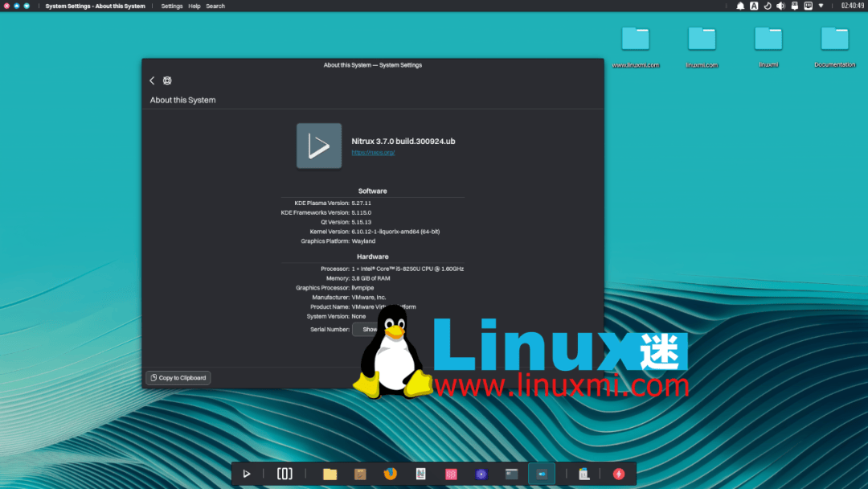Go back using the back arrow
Viewport: 868px width, 489px height.
click(x=152, y=80)
